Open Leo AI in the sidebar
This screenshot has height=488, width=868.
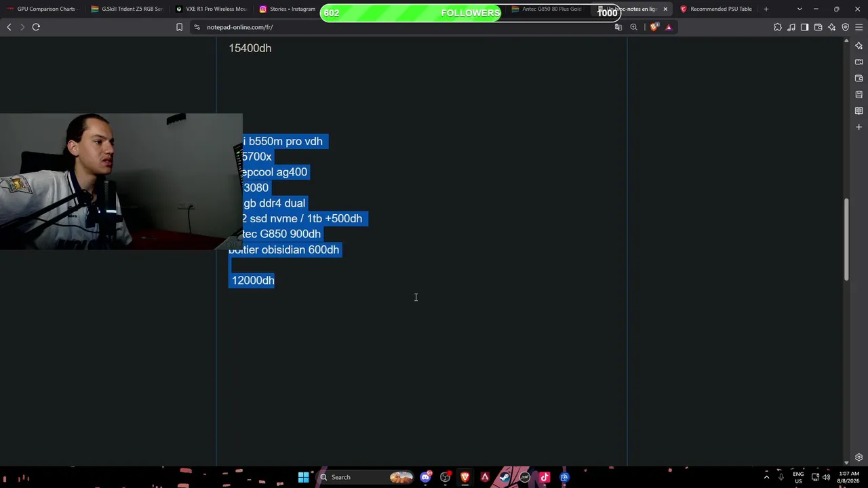859,45
